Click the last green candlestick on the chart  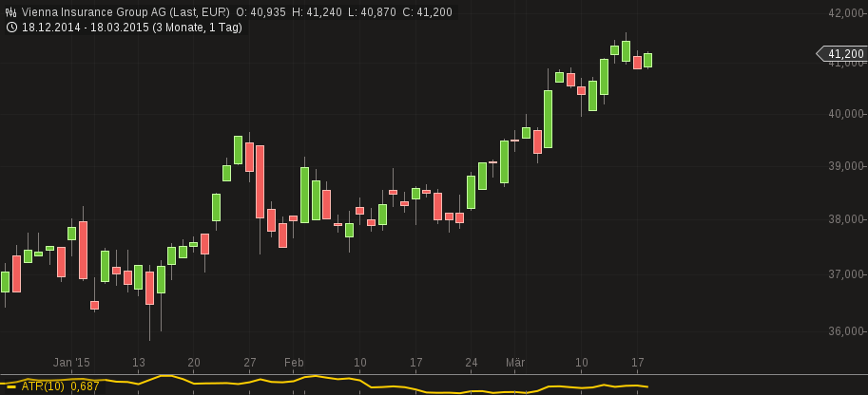coord(647,60)
